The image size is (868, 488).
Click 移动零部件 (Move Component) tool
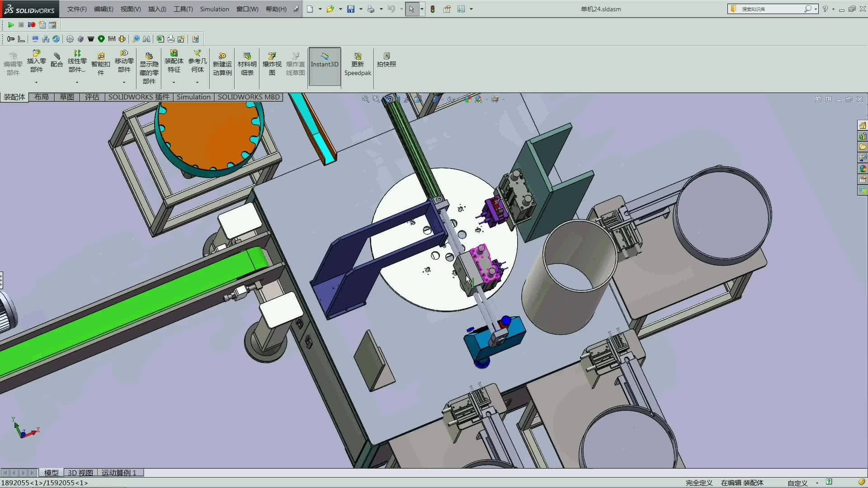pyautogui.click(x=124, y=61)
